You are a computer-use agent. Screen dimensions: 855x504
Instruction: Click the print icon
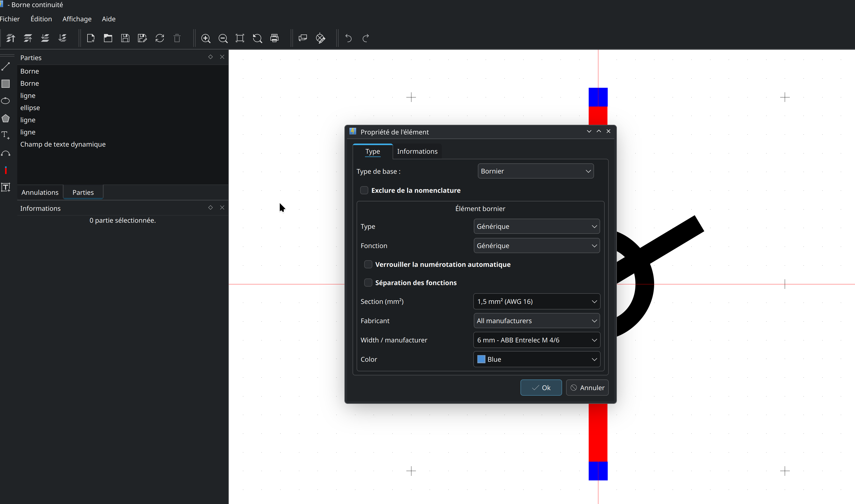pyautogui.click(x=274, y=38)
